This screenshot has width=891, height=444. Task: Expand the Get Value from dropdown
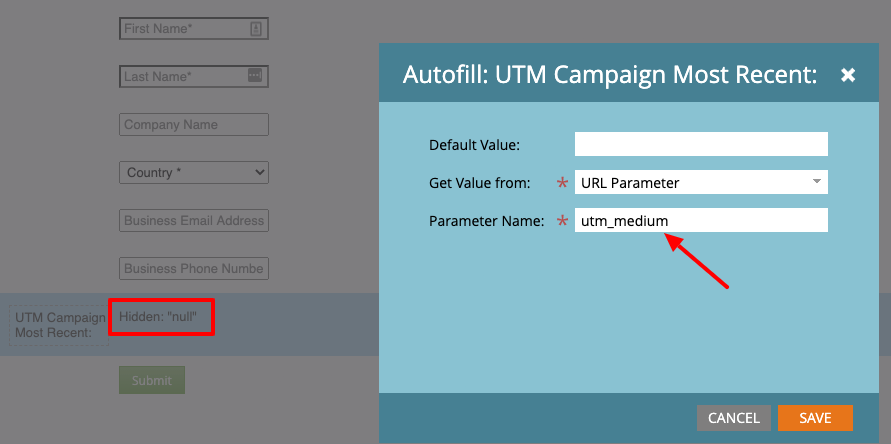point(701,182)
